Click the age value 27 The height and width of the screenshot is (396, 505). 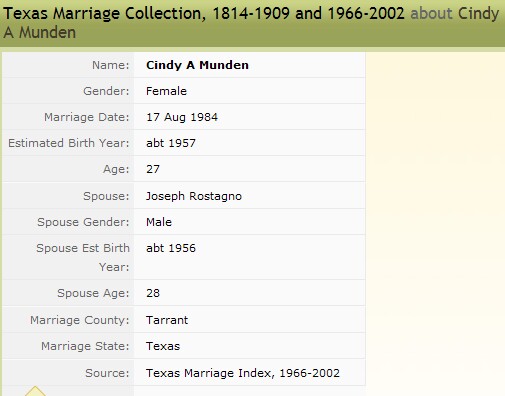pyautogui.click(x=153, y=169)
